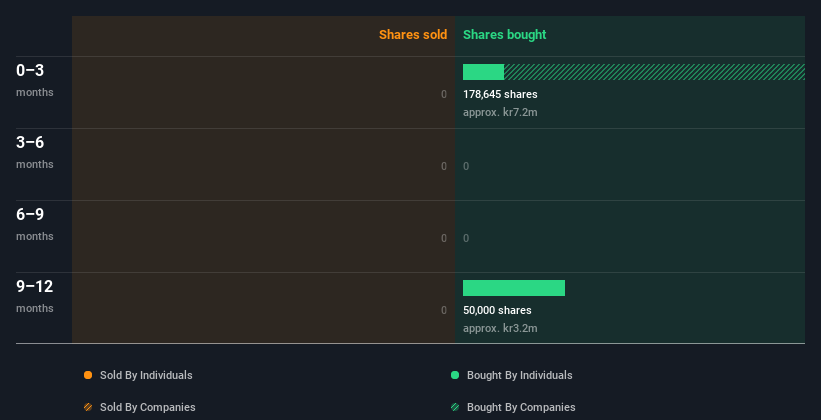Click the 50,000 shares label
821x420 pixels.
497,311
